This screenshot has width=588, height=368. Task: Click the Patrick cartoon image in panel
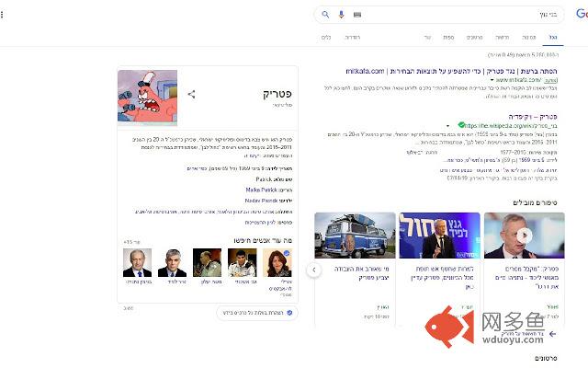click(148, 95)
